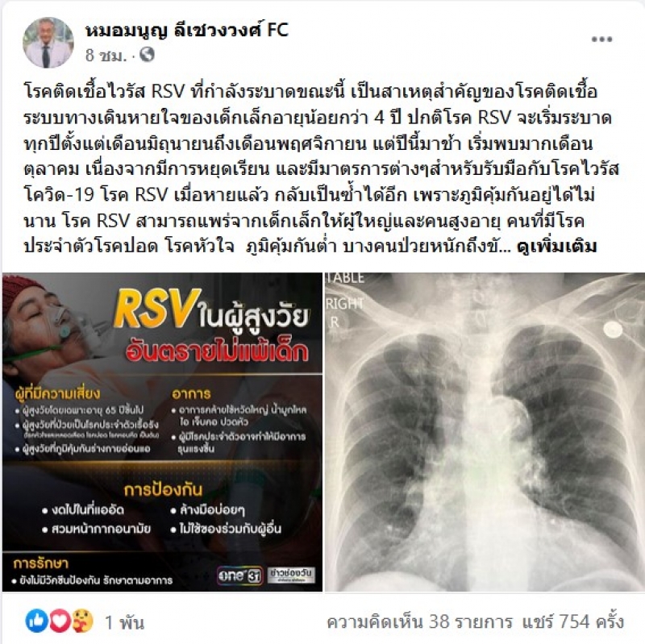Open the three-dot post options menu
Image resolution: width=645 pixels, height=644 pixels.
(601, 39)
